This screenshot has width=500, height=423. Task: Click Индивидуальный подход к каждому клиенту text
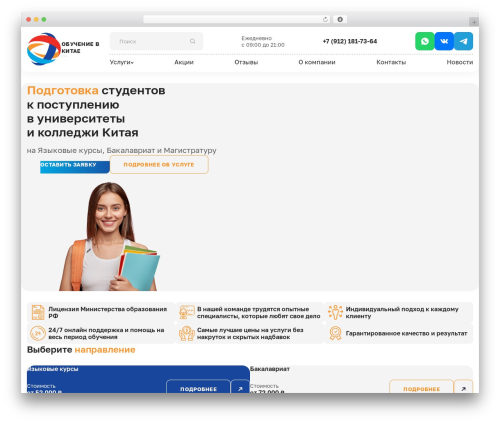click(402, 312)
